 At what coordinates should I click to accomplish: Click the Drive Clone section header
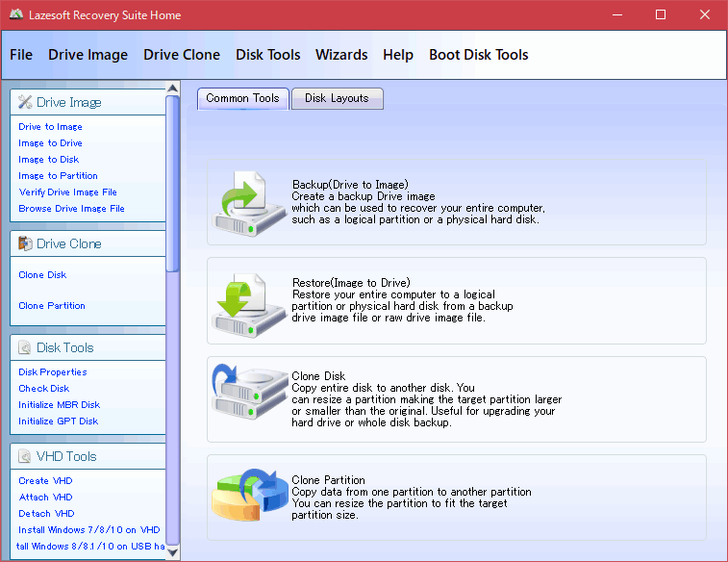pyautogui.click(x=88, y=243)
